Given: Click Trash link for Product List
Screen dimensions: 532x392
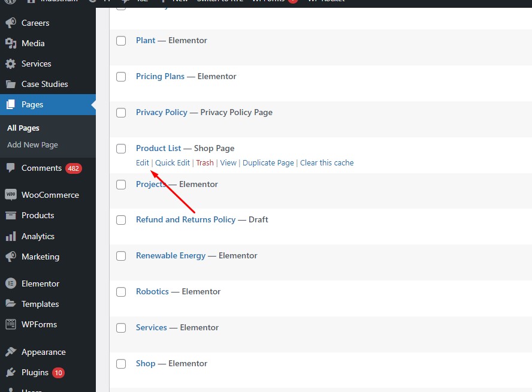Looking at the screenshot, I should [205, 163].
